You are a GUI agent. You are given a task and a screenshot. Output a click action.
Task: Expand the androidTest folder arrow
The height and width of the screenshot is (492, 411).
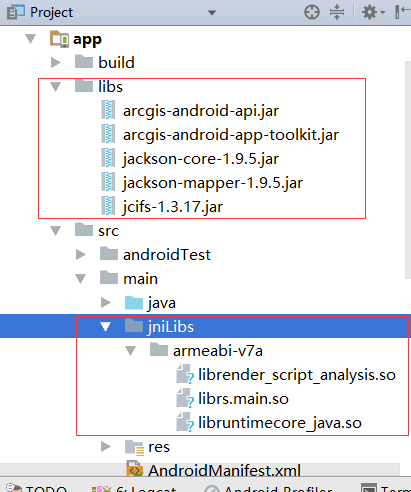(x=80, y=255)
